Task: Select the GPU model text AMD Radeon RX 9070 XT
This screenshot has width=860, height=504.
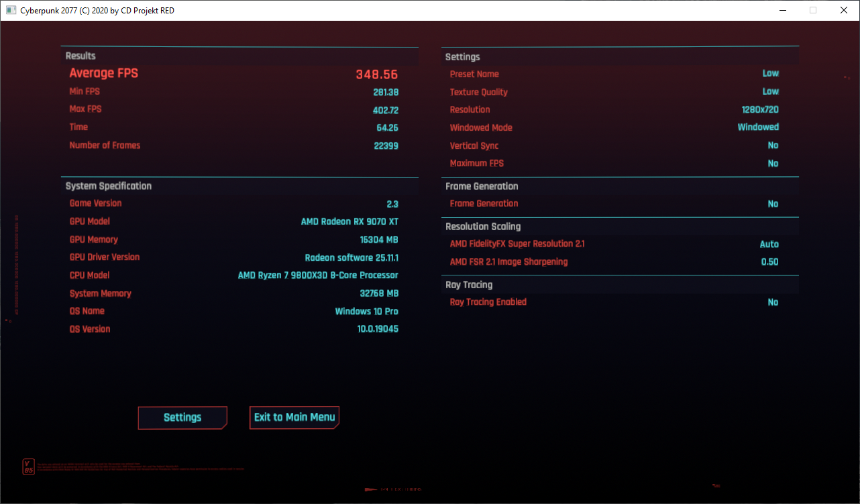Action: click(x=350, y=222)
